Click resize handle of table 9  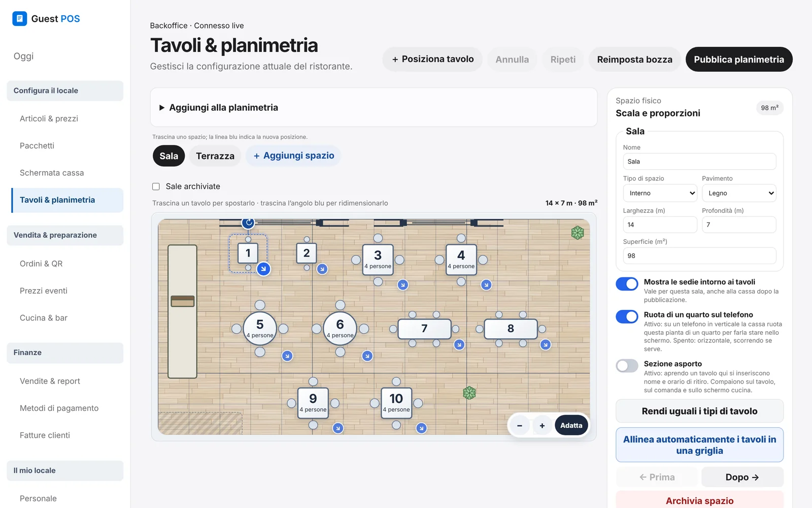pos(338,428)
